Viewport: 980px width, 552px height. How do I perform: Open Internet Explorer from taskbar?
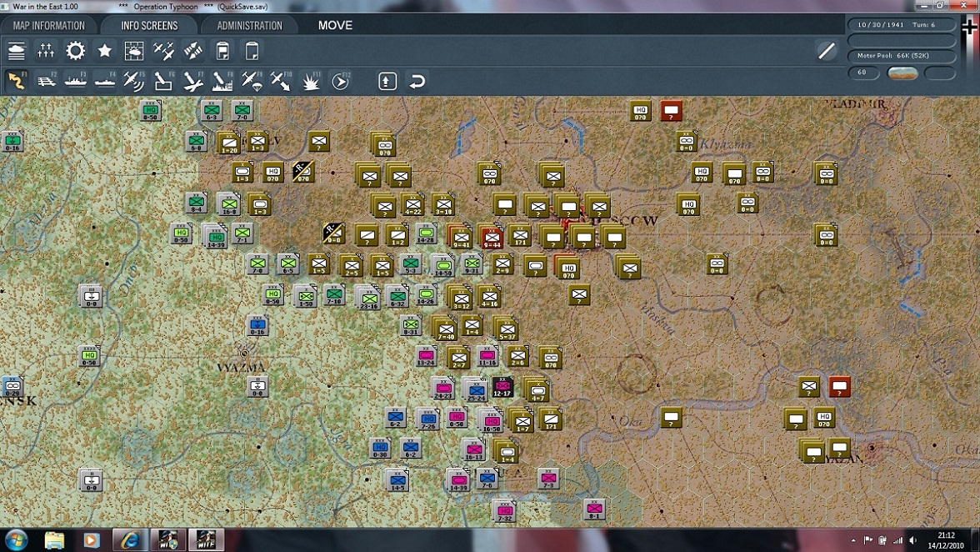129,540
